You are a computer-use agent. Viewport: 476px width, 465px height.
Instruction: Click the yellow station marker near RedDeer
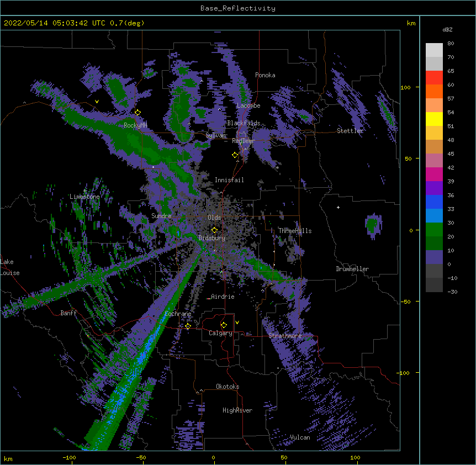click(x=235, y=155)
